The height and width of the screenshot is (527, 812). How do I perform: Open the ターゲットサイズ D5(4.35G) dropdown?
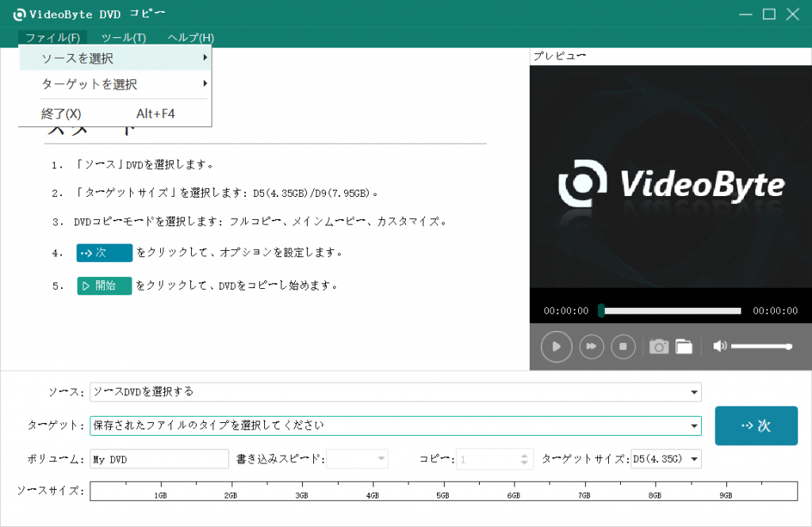[x=666, y=459]
